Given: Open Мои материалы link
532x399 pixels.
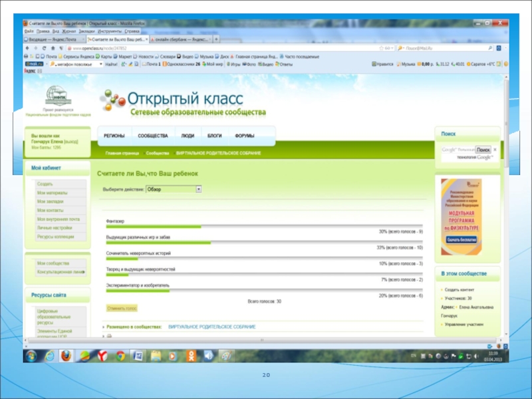Looking at the screenshot, I should click(x=53, y=193).
